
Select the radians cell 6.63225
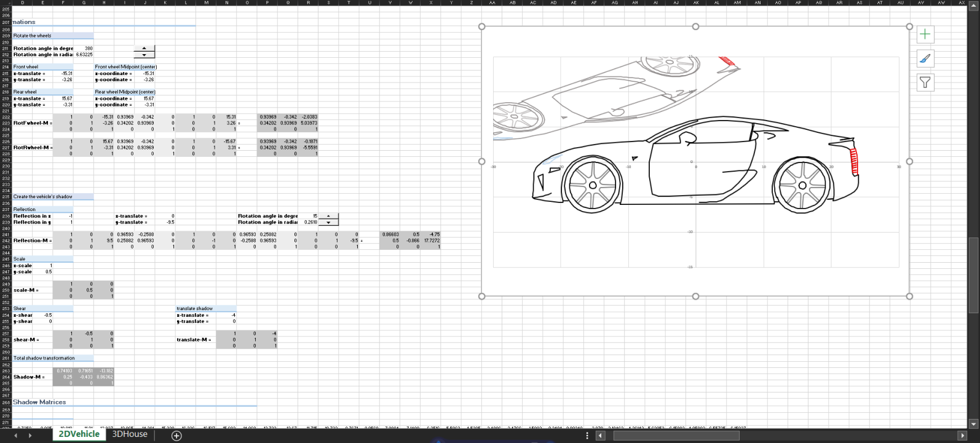click(x=84, y=54)
